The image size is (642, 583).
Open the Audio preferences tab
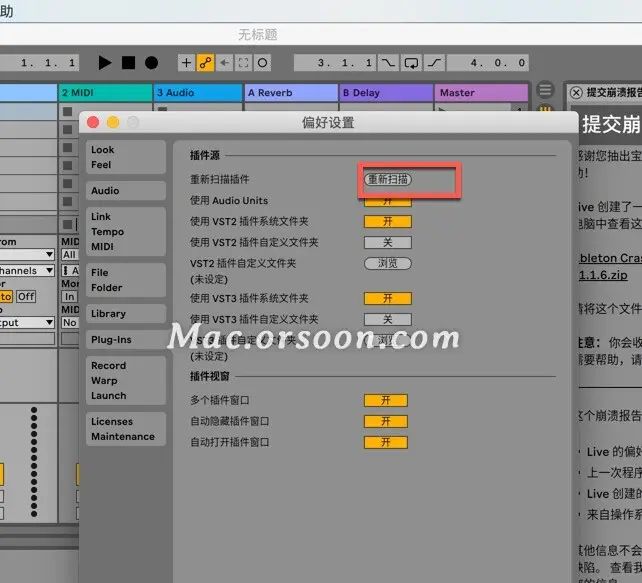click(126, 191)
